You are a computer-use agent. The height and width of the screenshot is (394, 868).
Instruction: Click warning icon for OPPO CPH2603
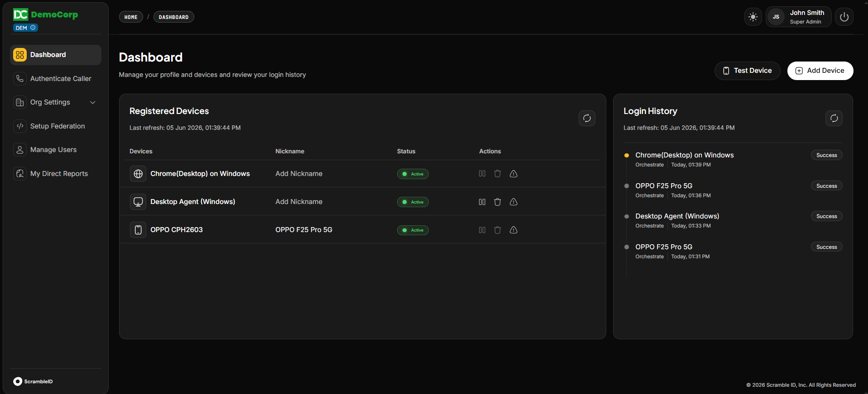[513, 230]
